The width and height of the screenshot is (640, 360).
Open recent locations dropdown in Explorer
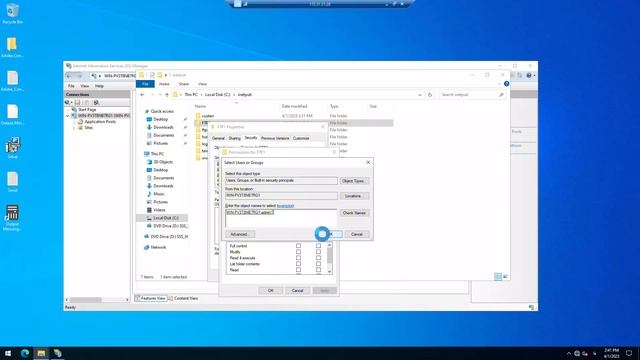[x=160, y=95]
